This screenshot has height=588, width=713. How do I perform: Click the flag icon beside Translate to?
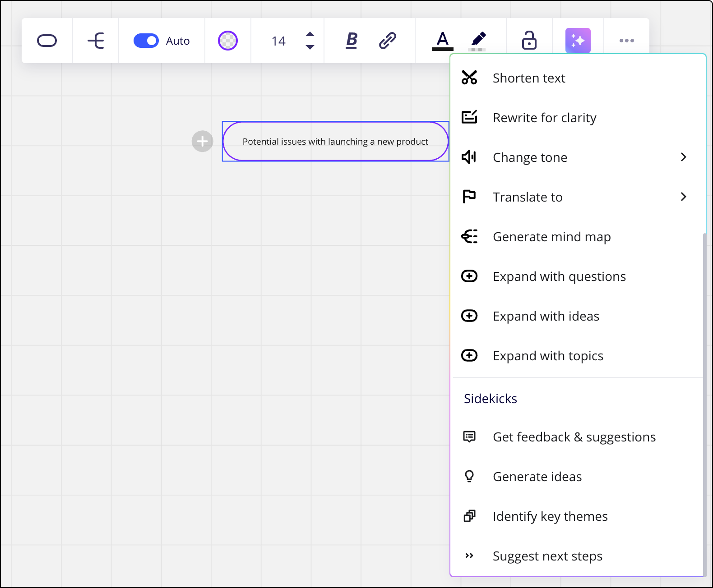tap(469, 197)
